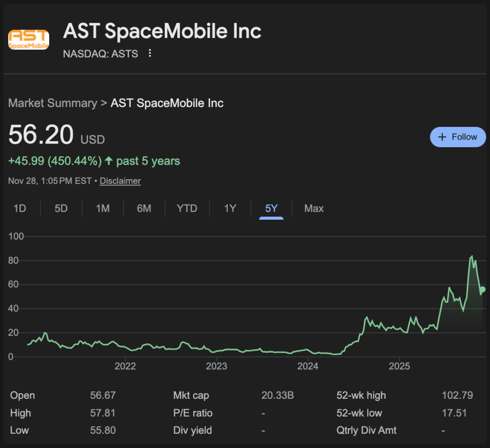Click the chart line peak near 80
490x448 pixels.
click(x=472, y=256)
